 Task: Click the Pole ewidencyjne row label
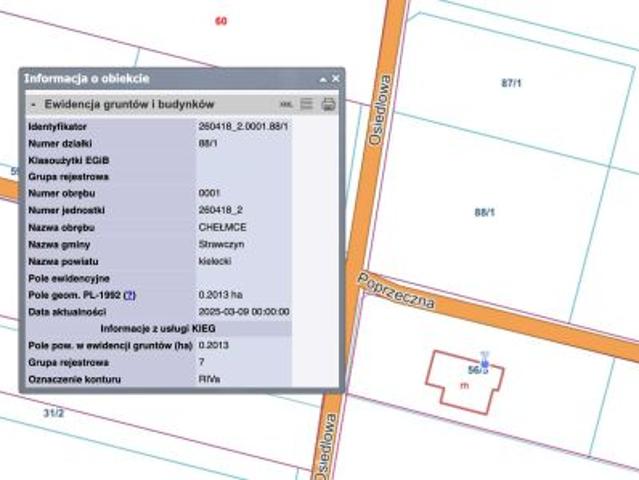pos(69,278)
